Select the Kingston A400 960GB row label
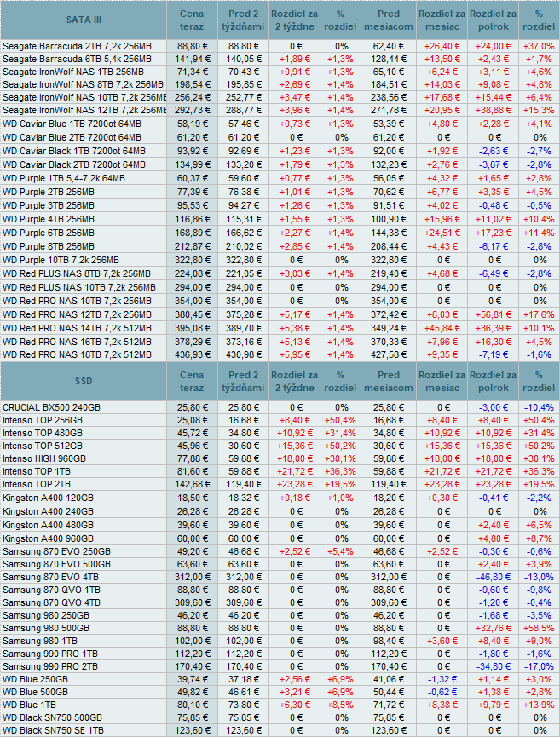560x737 pixels. pyautogui.click(x=47, y=538)
